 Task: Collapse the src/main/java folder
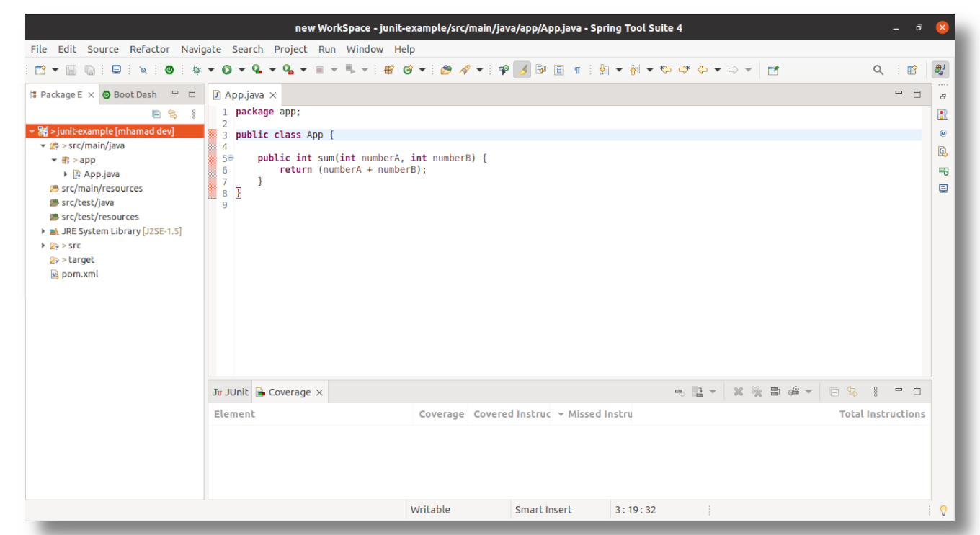43,145
